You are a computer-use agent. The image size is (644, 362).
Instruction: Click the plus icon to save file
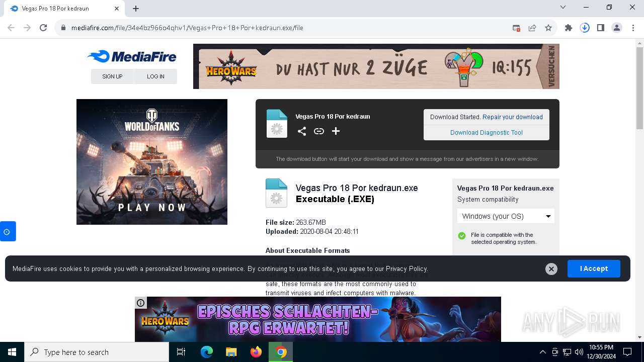click(x=336, y=131)
